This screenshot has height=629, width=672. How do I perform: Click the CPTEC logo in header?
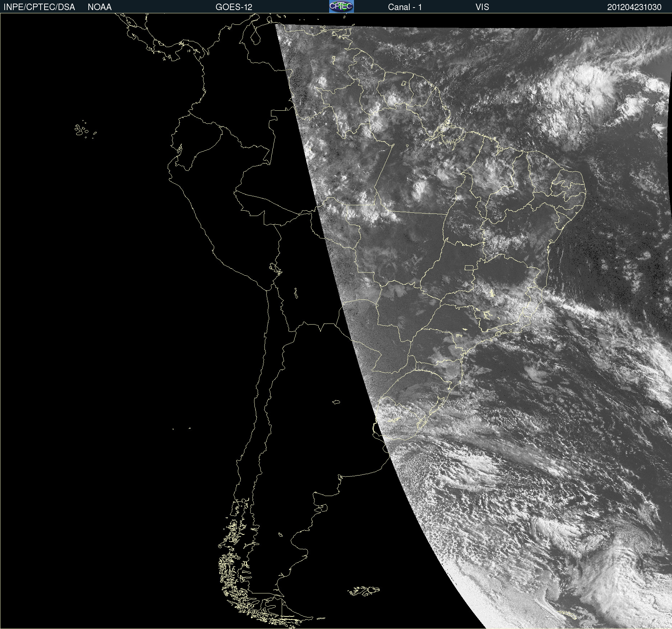tap(341, 6)
